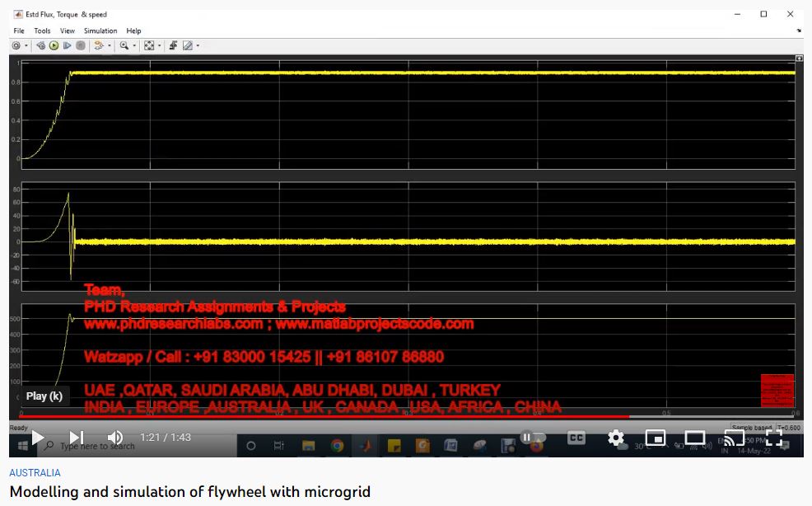This screenshot has width=812, height=506.
Task: Click the red video progress bar
Action: [329, 417]
